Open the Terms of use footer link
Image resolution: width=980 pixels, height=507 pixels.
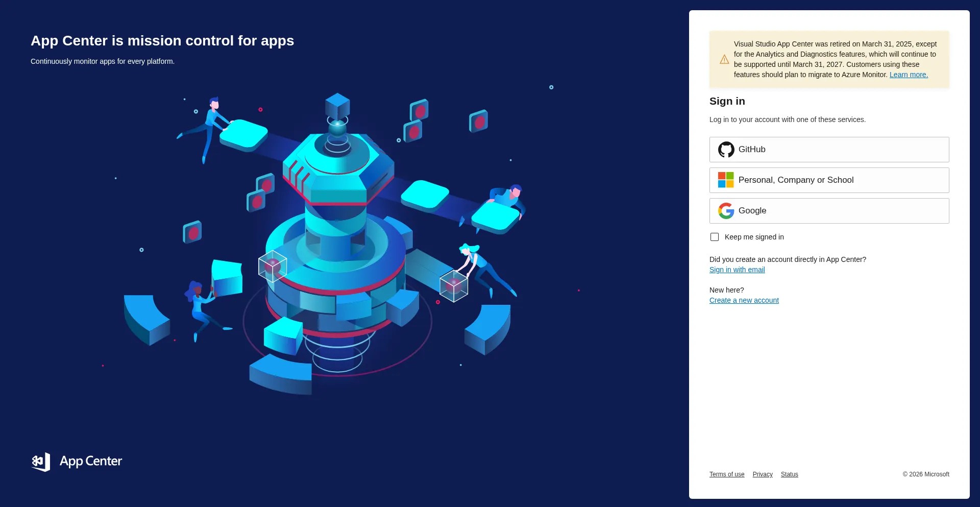pos(727,474)
